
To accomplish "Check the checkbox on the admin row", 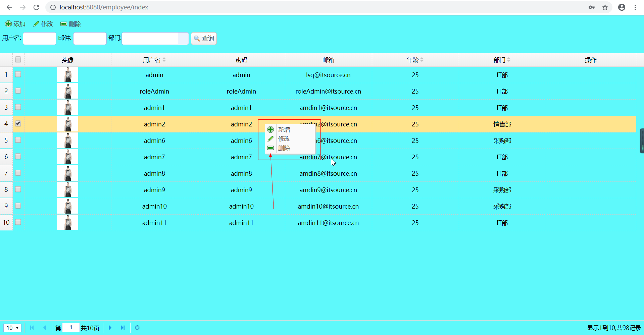I will tap(18, 74).
